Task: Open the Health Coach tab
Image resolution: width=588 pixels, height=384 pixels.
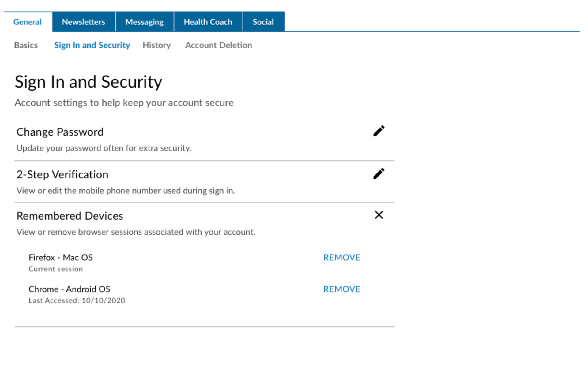Action: [x=208, y=22]
